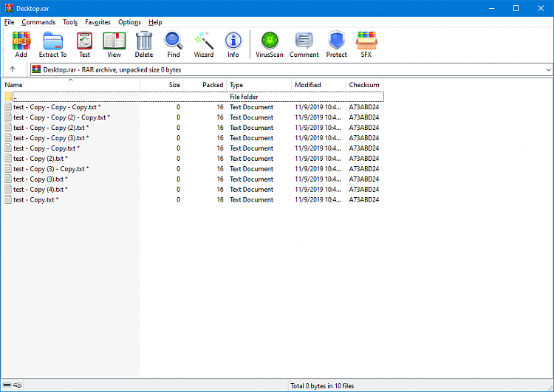Sort by the Name column header
554x392 pixels.
[x=70, y=85]
